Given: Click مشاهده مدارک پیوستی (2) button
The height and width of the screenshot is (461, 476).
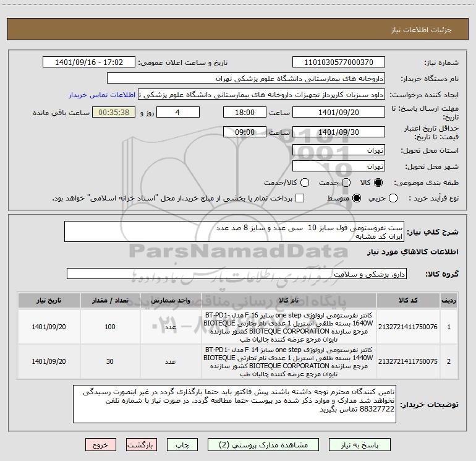Looking at the screenshot, I should point(263,445).
